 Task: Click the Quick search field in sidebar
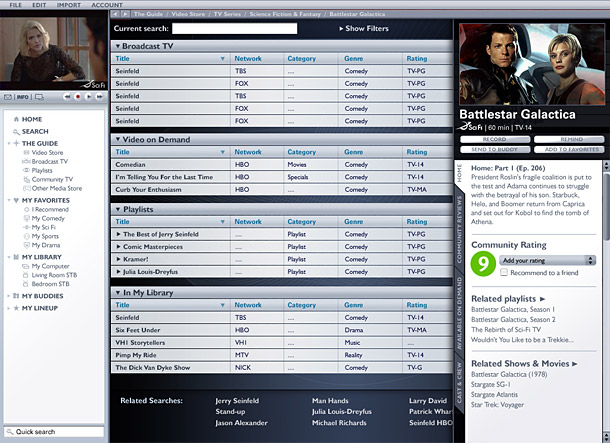[54, 432]
